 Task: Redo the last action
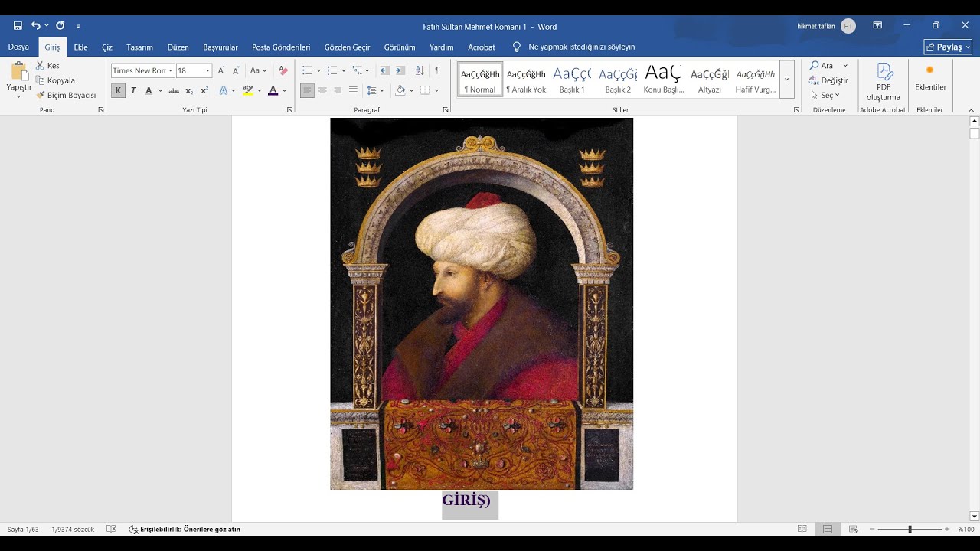click(60, 26)
